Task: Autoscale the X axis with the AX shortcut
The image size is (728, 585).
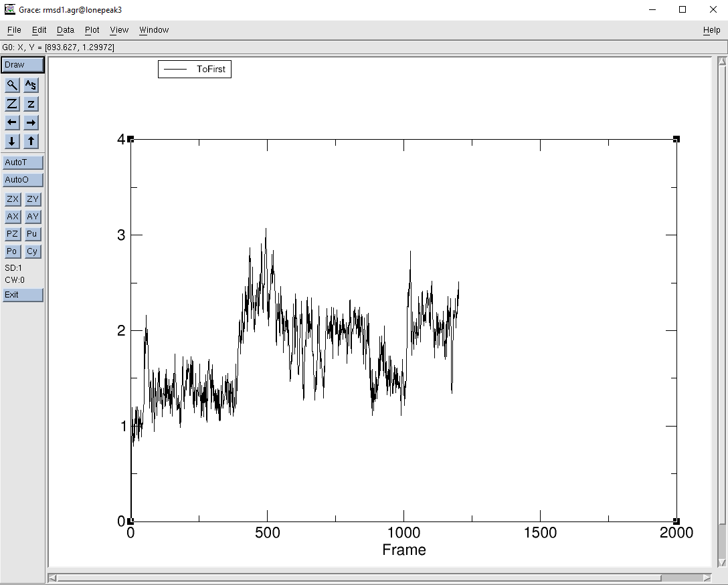Action: tap(11, 217)
